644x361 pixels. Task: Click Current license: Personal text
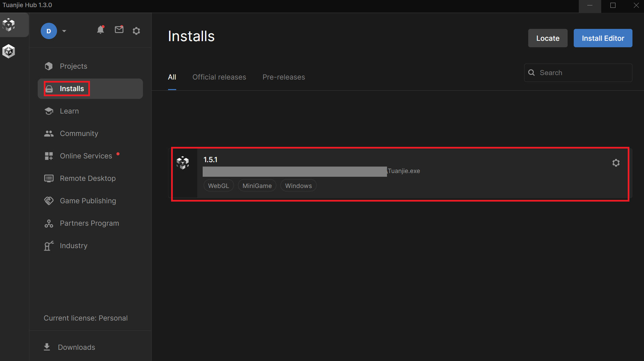[86, 318]
